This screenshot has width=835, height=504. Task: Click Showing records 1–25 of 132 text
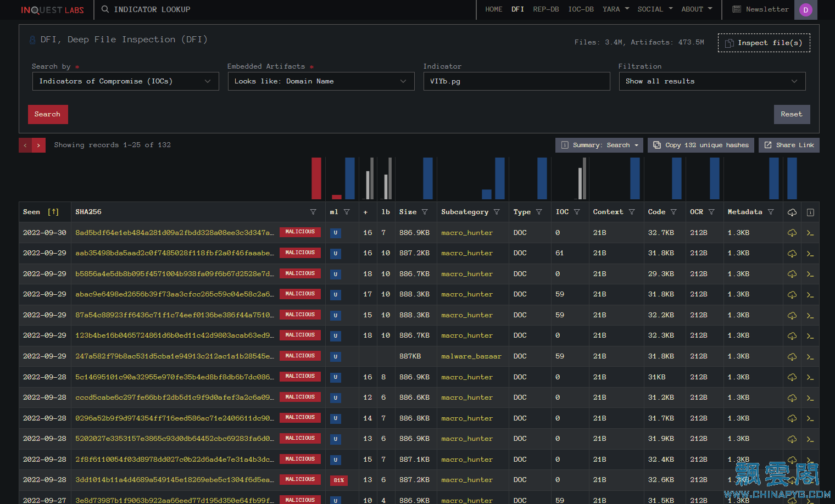point(113,145)
